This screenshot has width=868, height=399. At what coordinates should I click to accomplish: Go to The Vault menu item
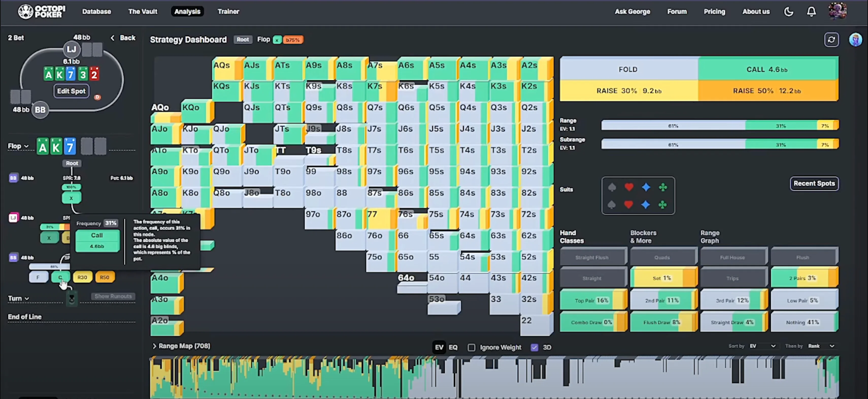tap(143, 11)
